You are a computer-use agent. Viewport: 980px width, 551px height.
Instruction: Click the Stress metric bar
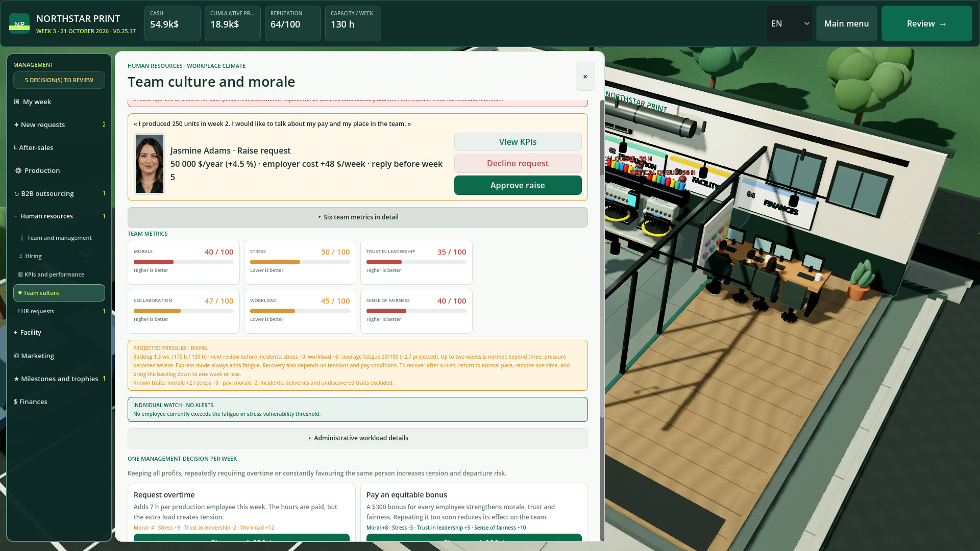pyautogui.click(x=300, y=262)
